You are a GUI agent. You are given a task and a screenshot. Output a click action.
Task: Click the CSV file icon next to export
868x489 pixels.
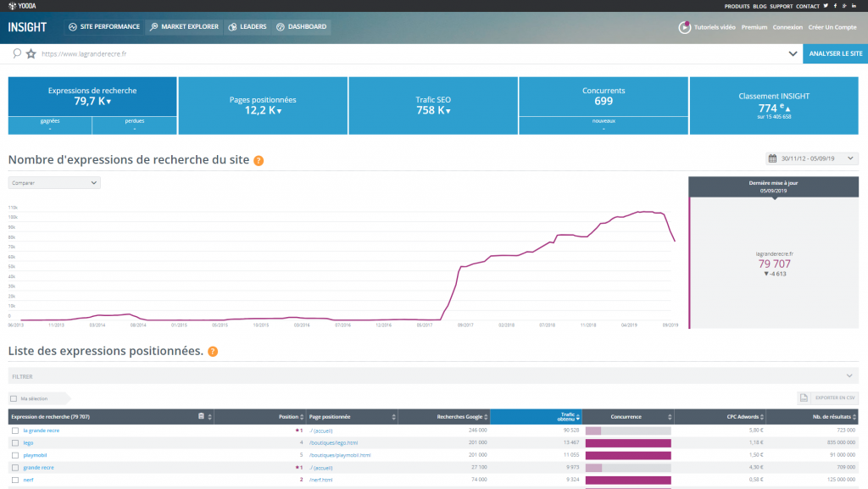pyautogui.click(x=804, y=397)
